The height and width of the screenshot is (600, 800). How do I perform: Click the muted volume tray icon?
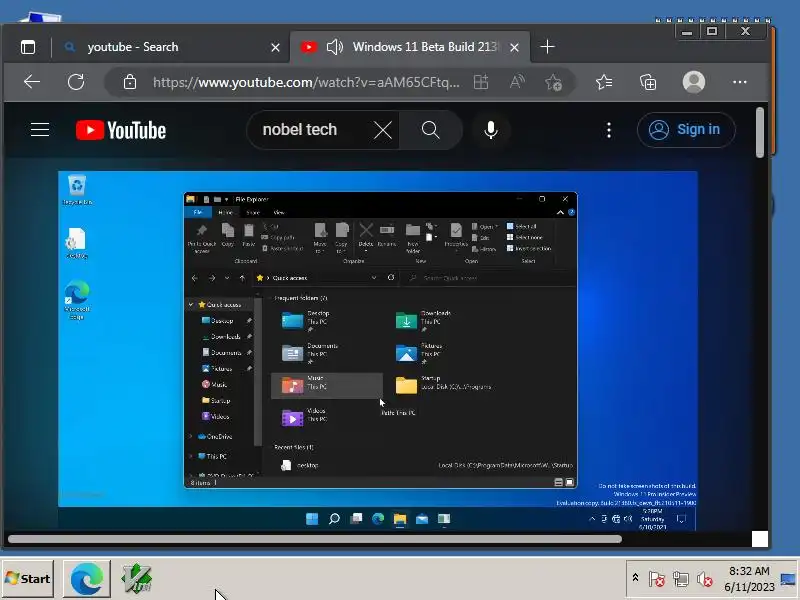(705, 579)
